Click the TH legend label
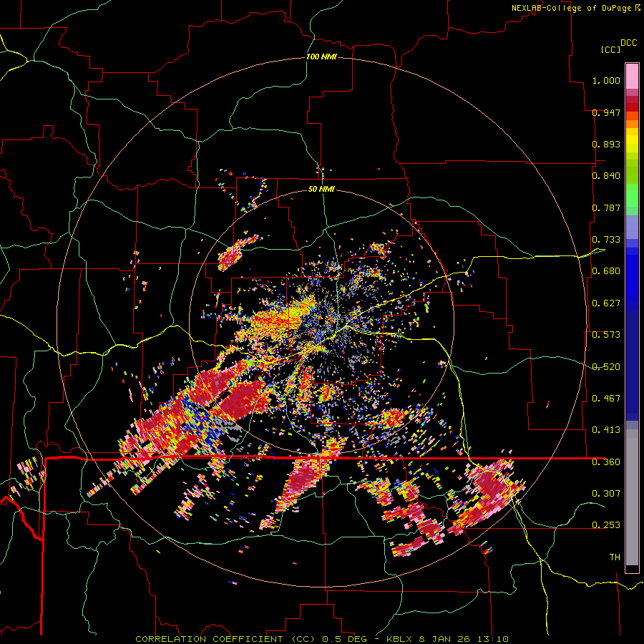This screenshot has height=644, width=644. (615, 557)
